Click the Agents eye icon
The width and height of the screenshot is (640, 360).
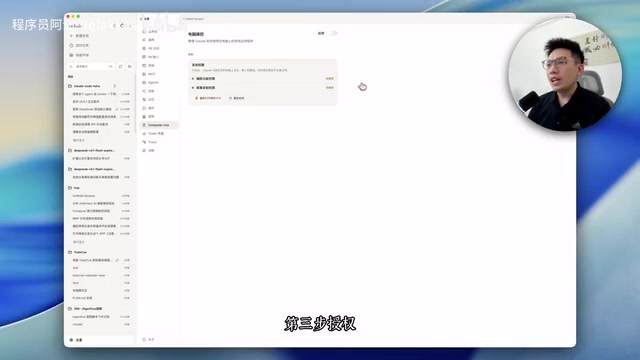[x=144, y=82]
